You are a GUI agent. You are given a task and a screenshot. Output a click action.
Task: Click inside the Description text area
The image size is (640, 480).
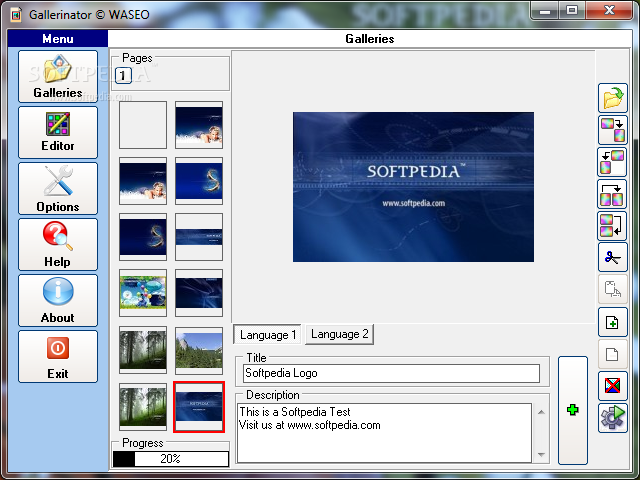[384, 433]
